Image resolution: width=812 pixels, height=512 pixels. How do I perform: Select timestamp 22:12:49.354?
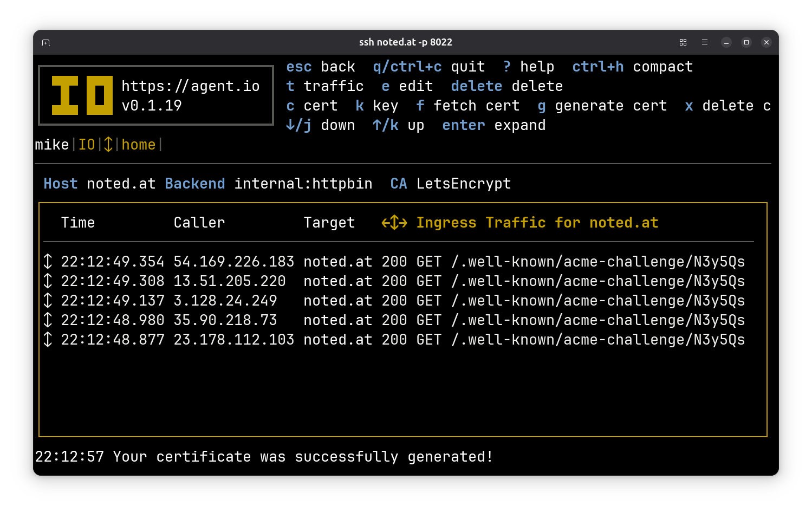113,262
